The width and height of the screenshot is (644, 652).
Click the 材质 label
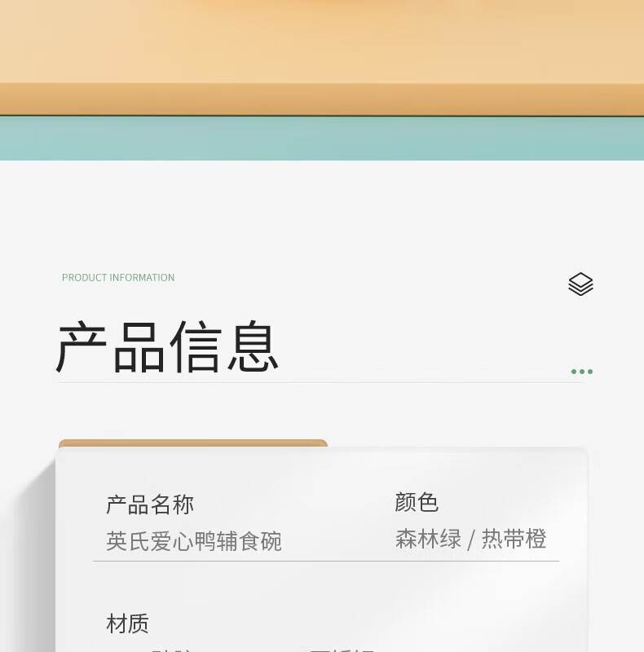[x=127, y=623]
